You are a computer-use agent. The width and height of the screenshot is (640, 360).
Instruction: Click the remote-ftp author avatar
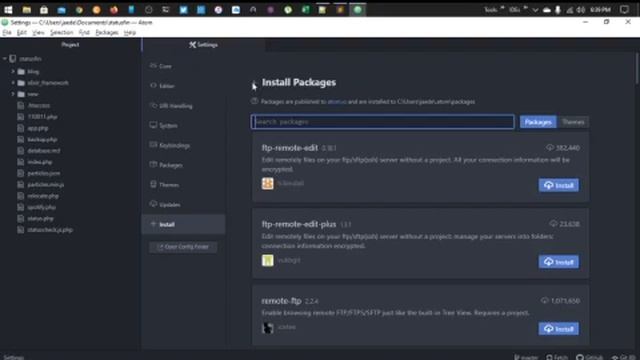pos(268,328)
